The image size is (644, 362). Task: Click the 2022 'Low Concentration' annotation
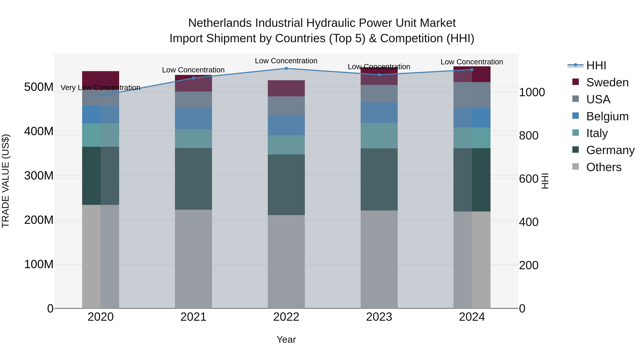(x=286, y=61)
